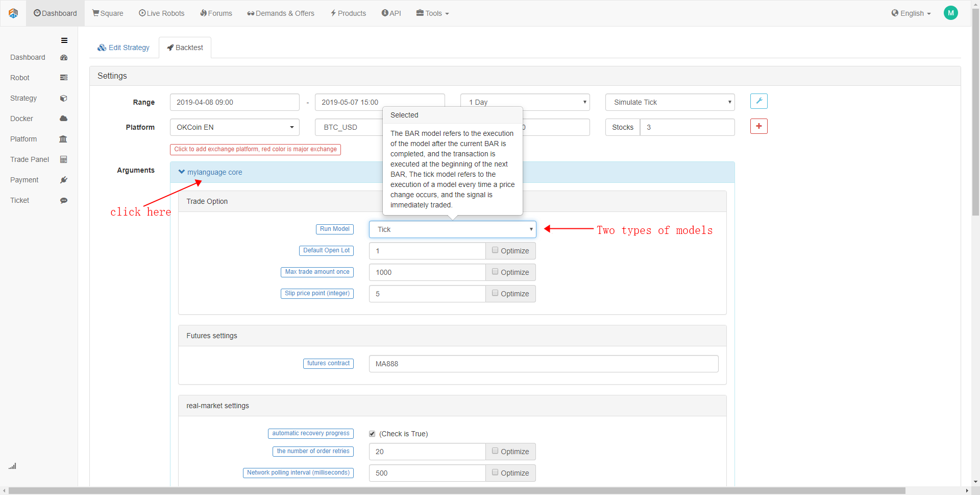Click the signal bars icon at sidebar bottom
The width and height of the screenshot is (980, 495).
pyautogui.click(x=12, y=466)
